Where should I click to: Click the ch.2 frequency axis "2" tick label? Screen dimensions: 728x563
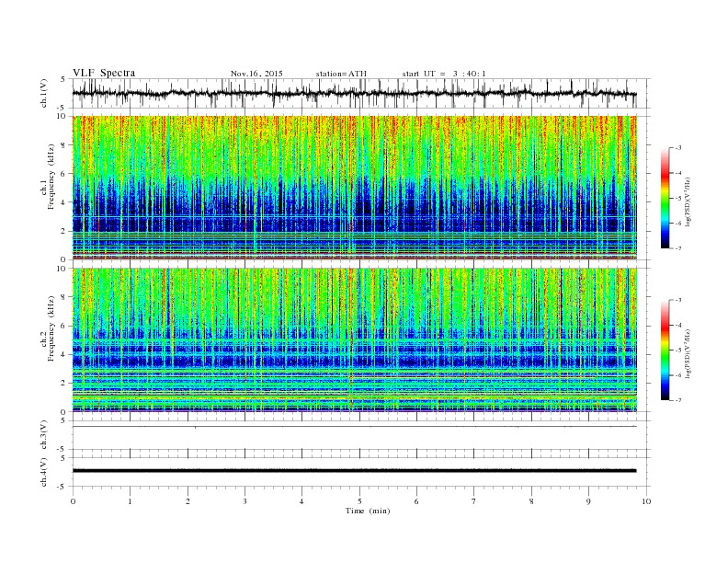(63, 384)
